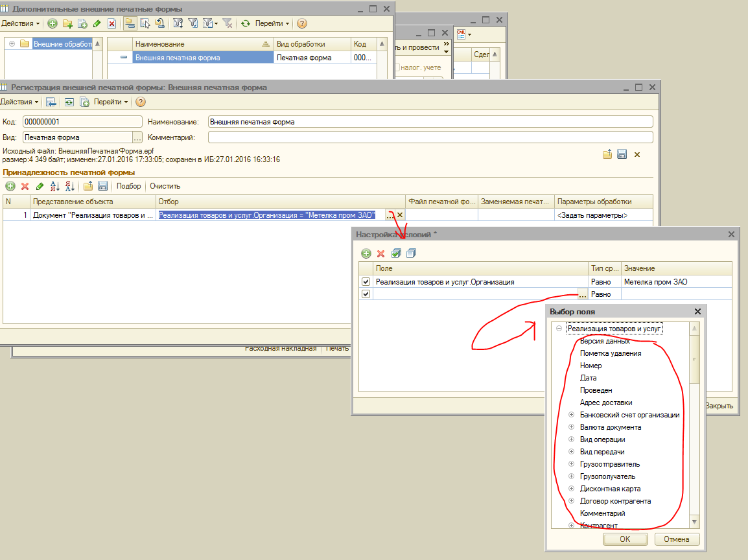Select Номер field in Выбор поля

(x=590, y=366)
